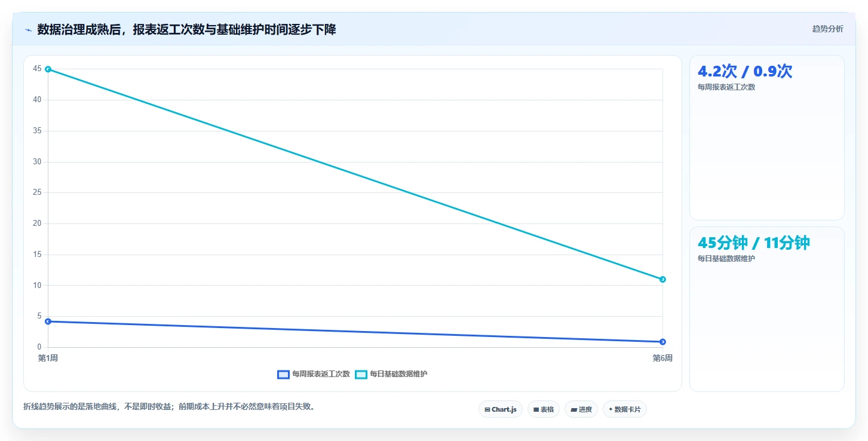Click the 每日基础数据维护 card caption

click(726, 259)
